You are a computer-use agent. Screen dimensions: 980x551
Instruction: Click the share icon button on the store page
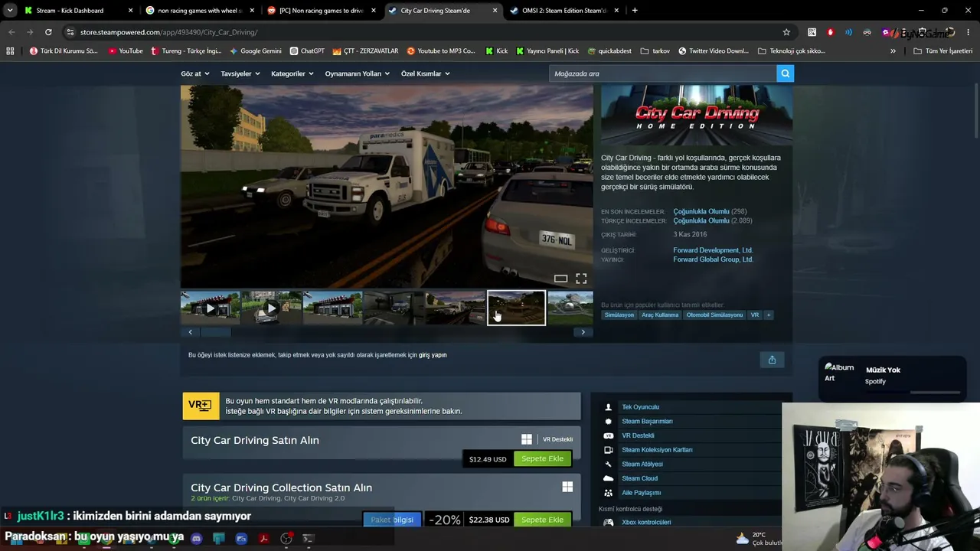click(772, 360)
